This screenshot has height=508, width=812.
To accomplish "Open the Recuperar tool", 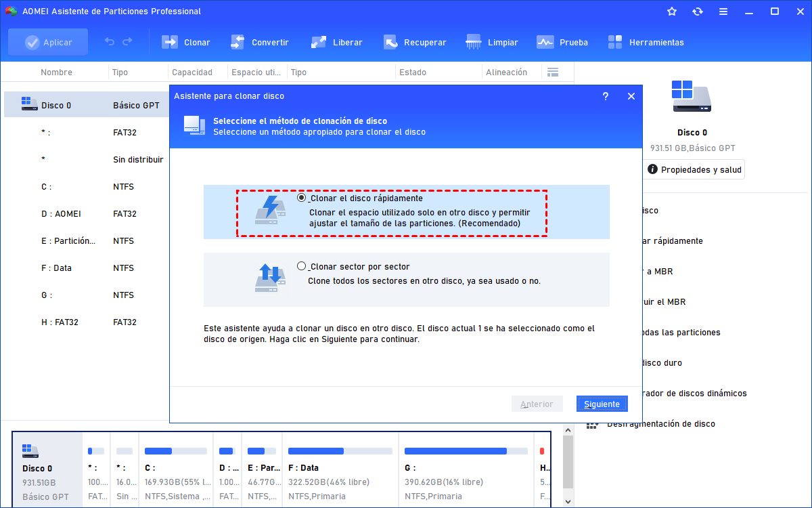I will point(390,42).
